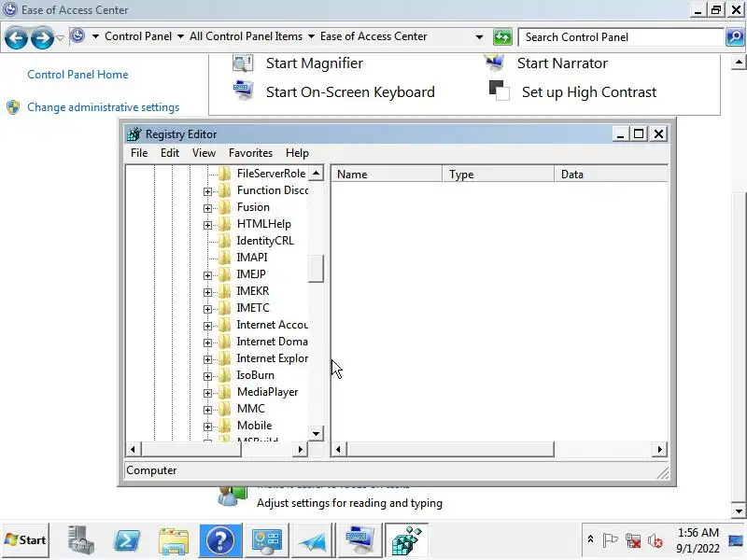This screenshot has width=747, height=560.
Task: Click the Ease of Access Center taskbar button
Action: (x=267, y=540)
